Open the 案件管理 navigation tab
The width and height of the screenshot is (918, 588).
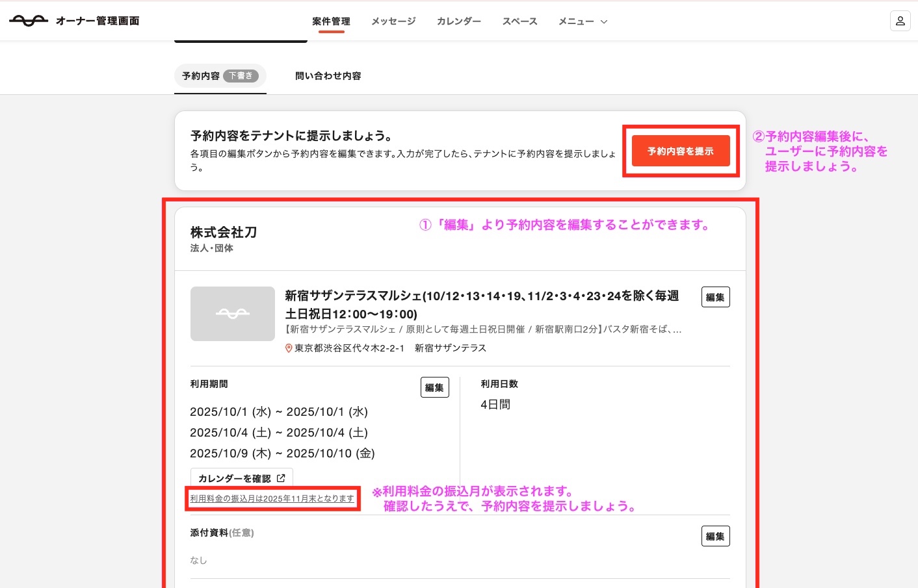click(331, 21)
